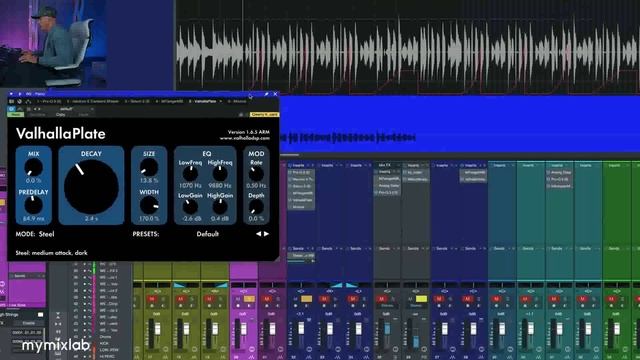Select the send slot under first blue channel Sends
The image size is (640, 360).
tap(301, 256)
